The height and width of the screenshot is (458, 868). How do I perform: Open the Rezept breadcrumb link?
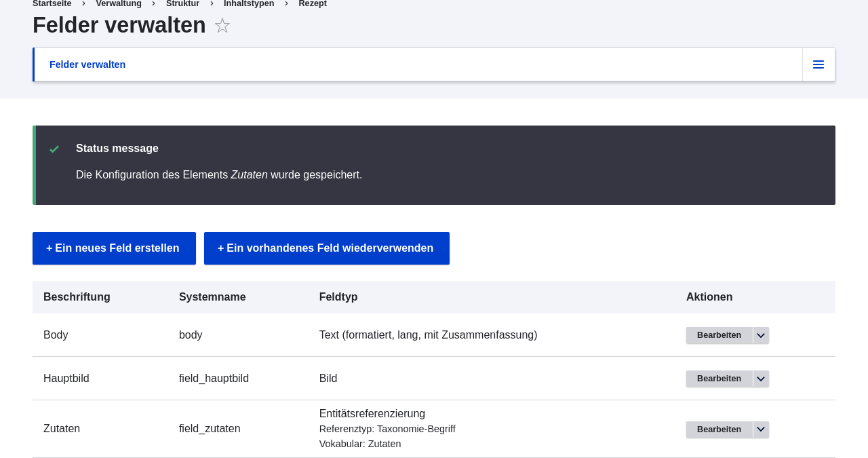313,3
